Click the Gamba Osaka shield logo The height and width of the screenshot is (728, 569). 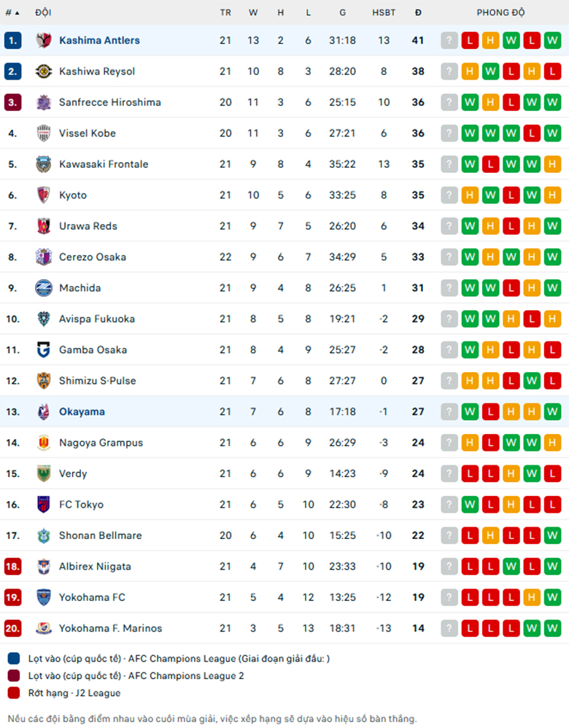click(44, 349)
